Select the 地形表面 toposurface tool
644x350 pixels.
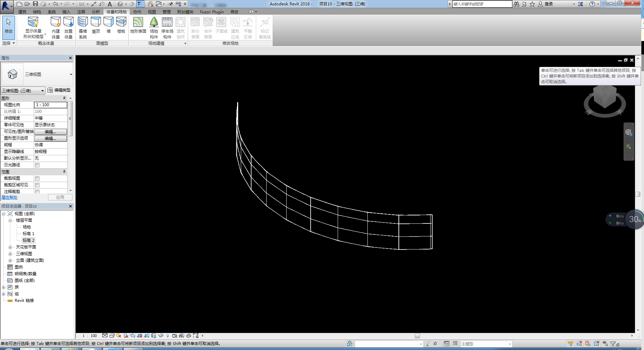click(x=138, y=25)
